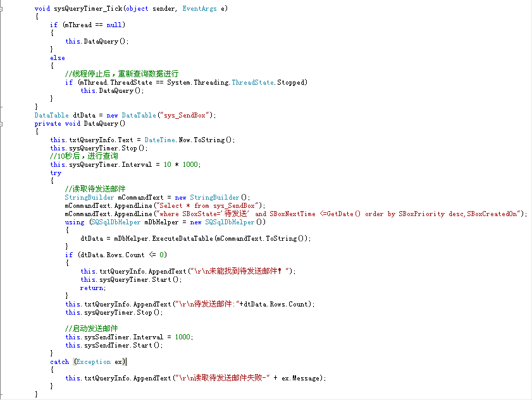532x400 pixels.
Task: Click the 'using (SQSqlDbHelper mDbHelper' line
Action: (x=165, y=222)
